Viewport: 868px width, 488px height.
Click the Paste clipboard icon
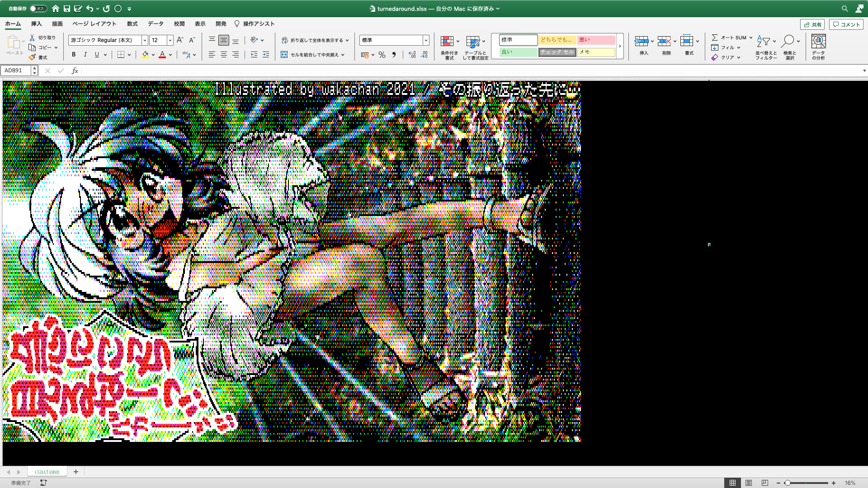tap(14, 42)
